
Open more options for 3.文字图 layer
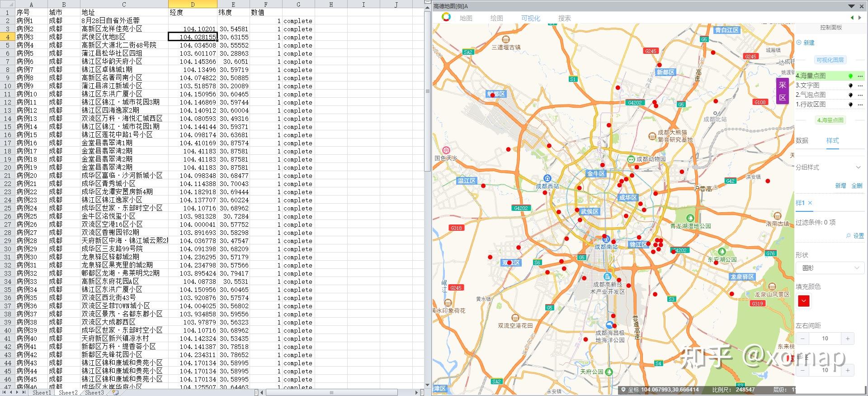[x=860, y=86]
